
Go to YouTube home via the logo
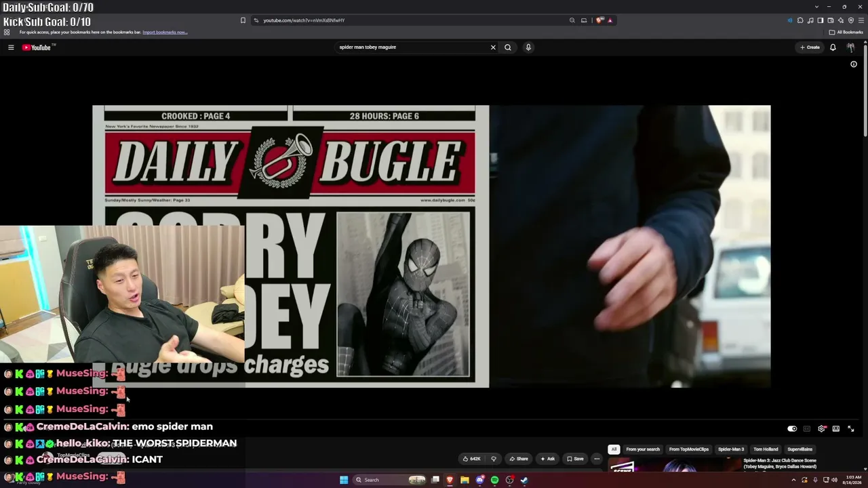pyautogui.click(x=37, y=47)
